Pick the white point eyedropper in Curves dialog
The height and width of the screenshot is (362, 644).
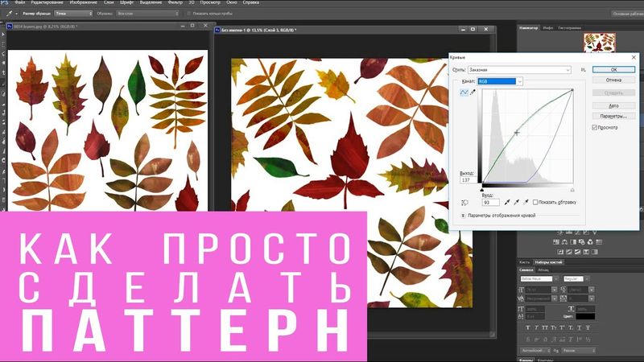click(526, 202)
